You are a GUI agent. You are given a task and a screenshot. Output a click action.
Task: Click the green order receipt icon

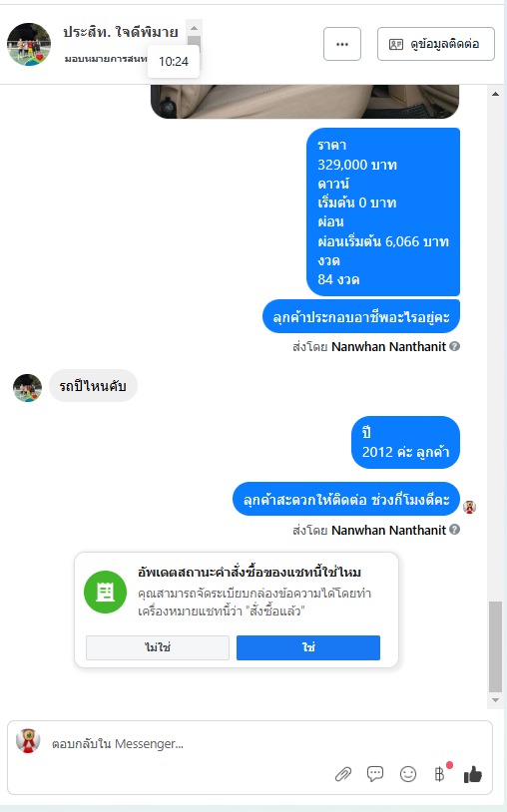105,592
